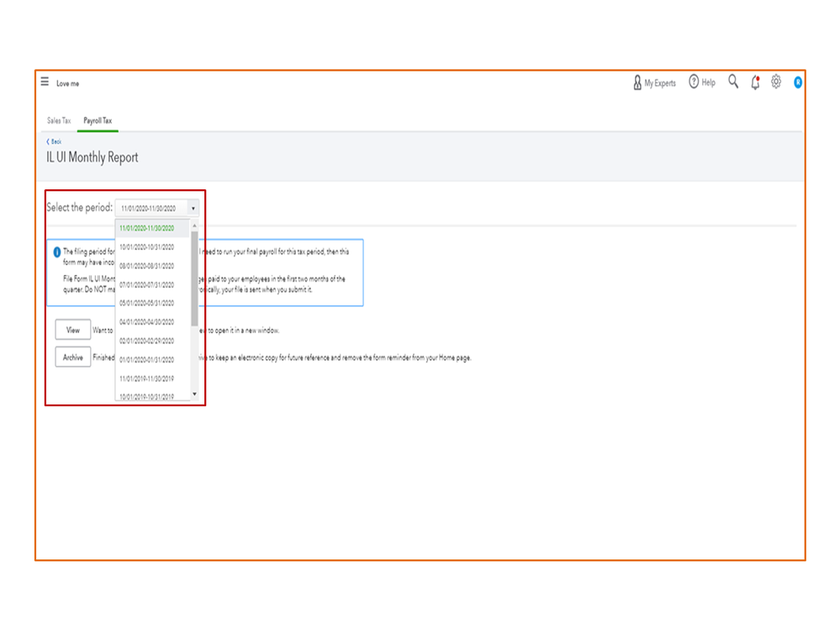The height and width of the screenshot is (630, 840).
Task: Open the hamburger navigation menu
Action: 45,82
